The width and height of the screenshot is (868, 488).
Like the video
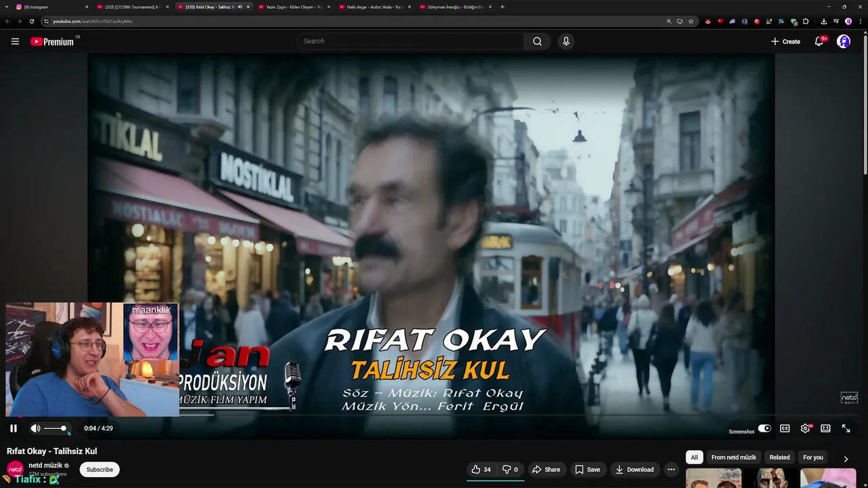(481, 469)
